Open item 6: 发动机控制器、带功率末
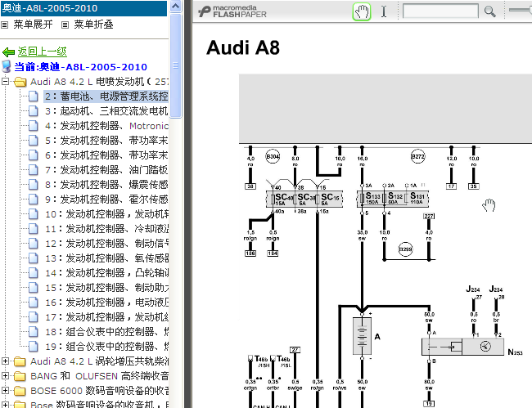This screenshot has height=408, width=532. 106,155
